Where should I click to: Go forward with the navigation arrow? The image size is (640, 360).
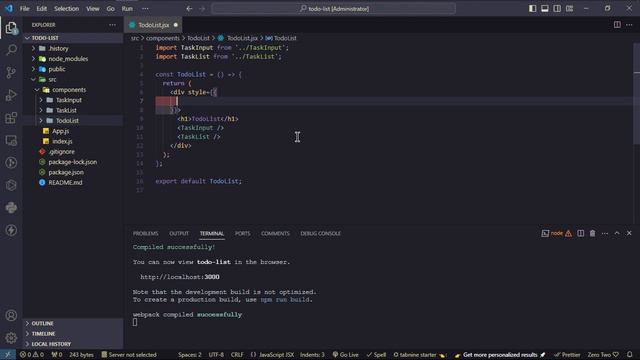pos(202,9)
